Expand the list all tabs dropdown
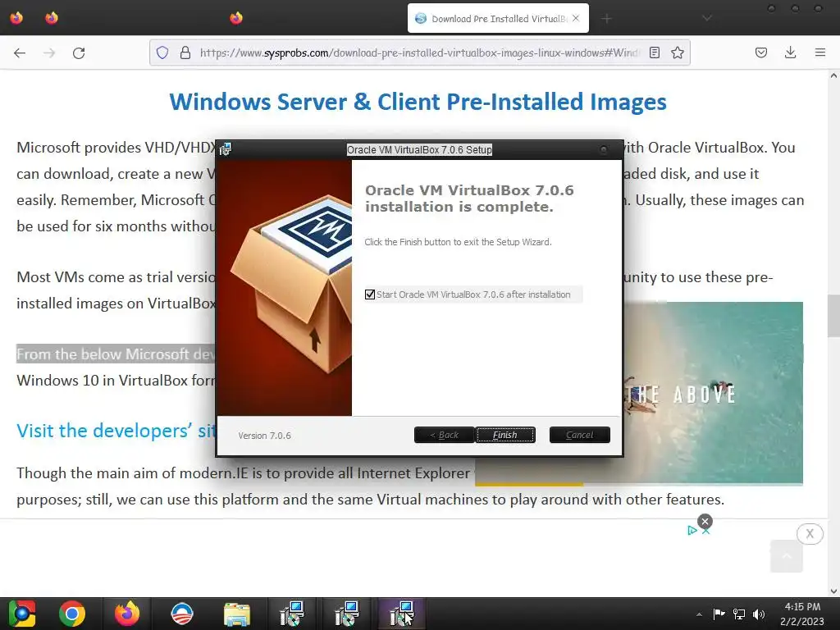 (x=707, y=18)
